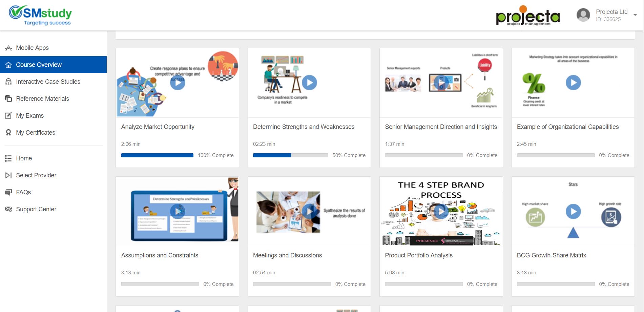Play the Example of Organizational Capabilities video
644x312 pixels.
click(573, 82)
